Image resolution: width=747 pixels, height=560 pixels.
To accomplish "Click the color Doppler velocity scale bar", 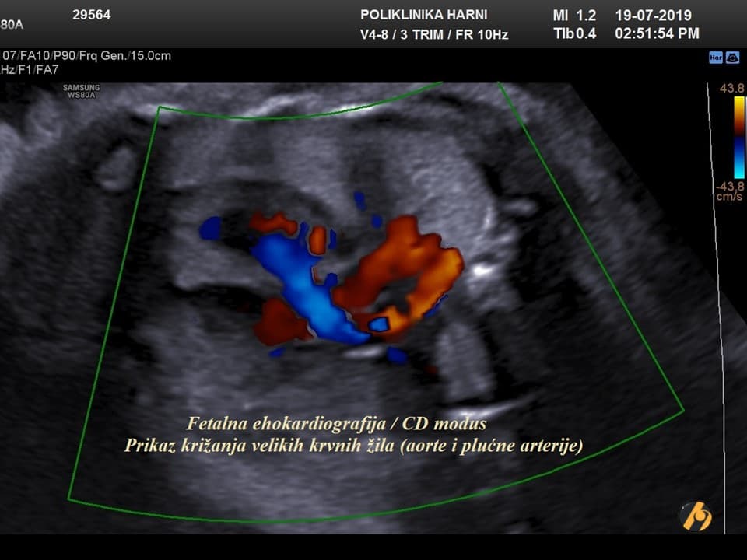I will (x=738, y=138).
